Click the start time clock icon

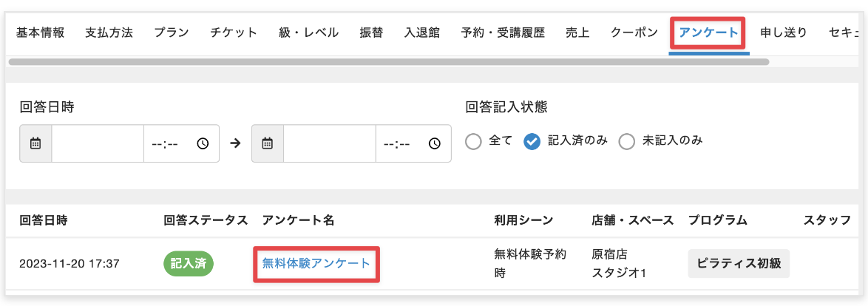(x=203, y=143)
